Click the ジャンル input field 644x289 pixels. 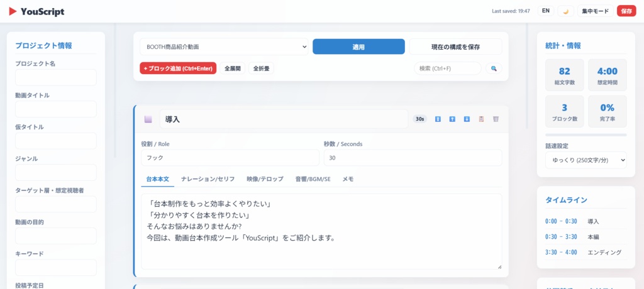click(56, 172)
